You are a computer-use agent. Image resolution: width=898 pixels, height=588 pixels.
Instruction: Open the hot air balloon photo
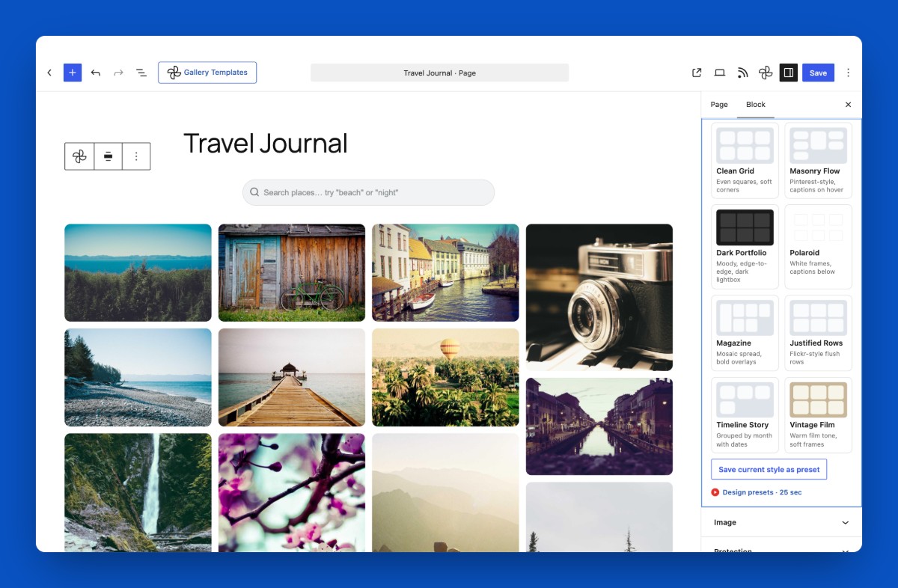tap(445, 378)
